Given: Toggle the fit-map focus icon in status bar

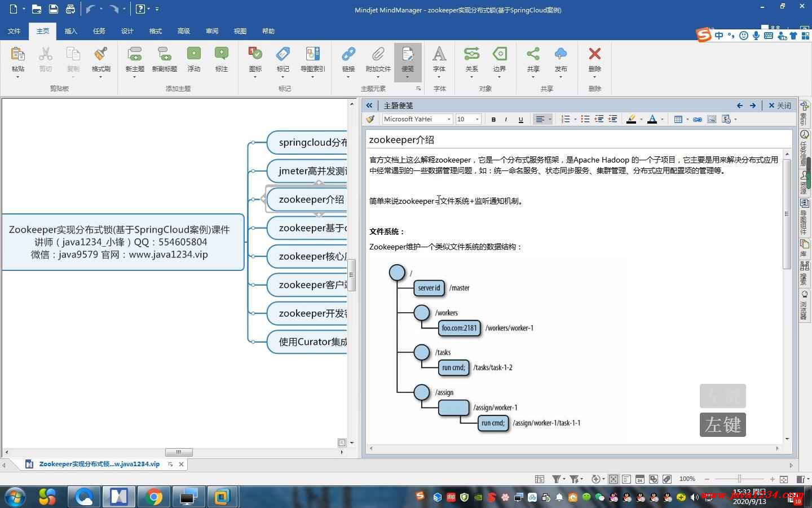Looking at the screenshot, I should tap(613, 479).
